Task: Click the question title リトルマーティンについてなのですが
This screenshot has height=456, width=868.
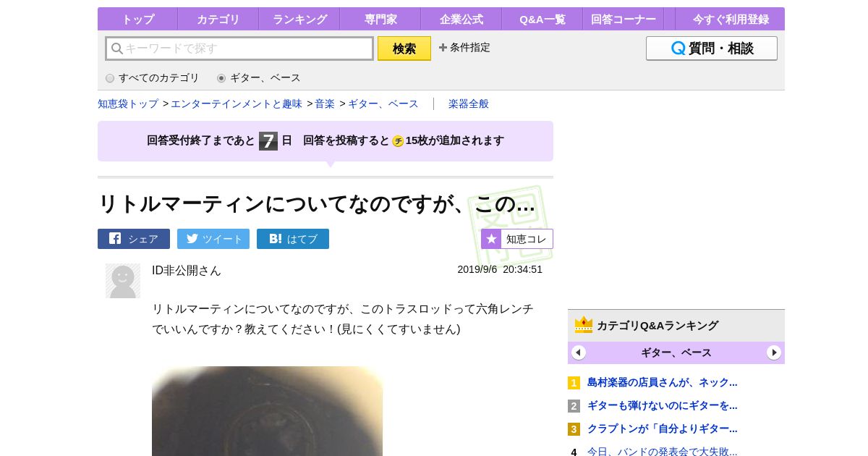Action: coord(316,204)
